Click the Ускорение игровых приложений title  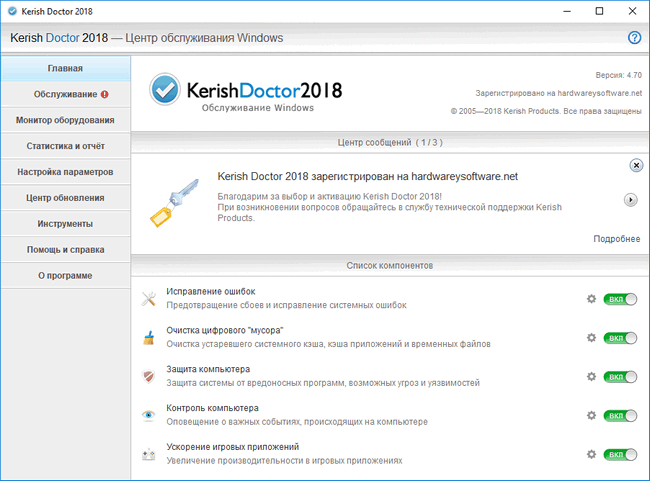[x=233, y=447]
